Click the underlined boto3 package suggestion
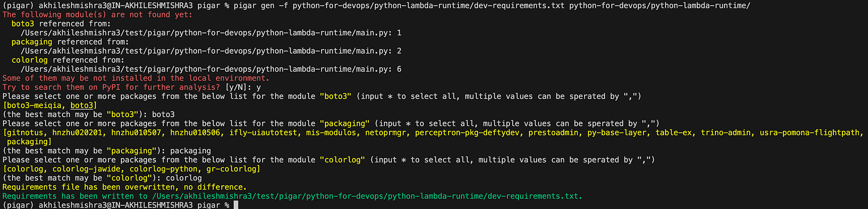Image resolution: width=868 pixels, height=209 pixels. [x=82, y=105]
